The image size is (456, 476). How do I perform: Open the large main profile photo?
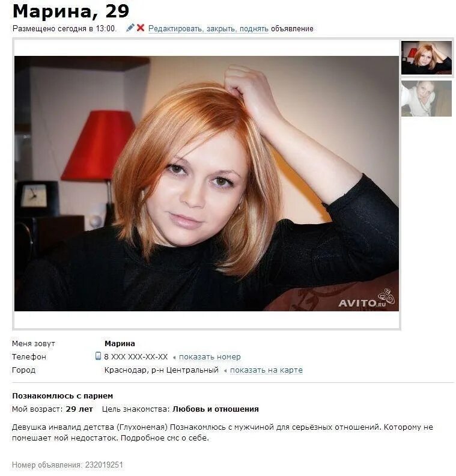[x=207, y=183]
